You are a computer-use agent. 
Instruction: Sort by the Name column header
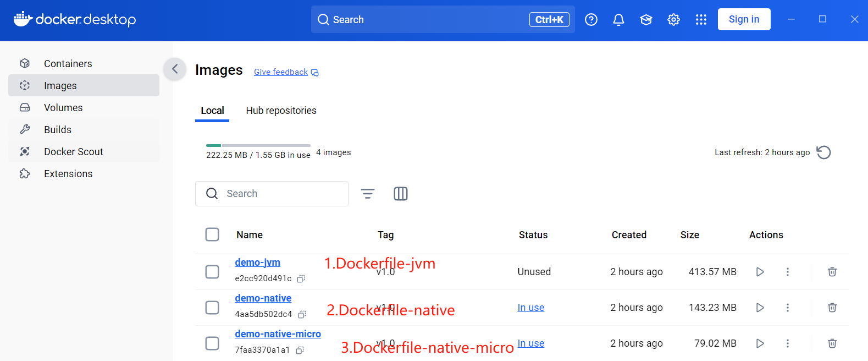click(x=250, y=235)
